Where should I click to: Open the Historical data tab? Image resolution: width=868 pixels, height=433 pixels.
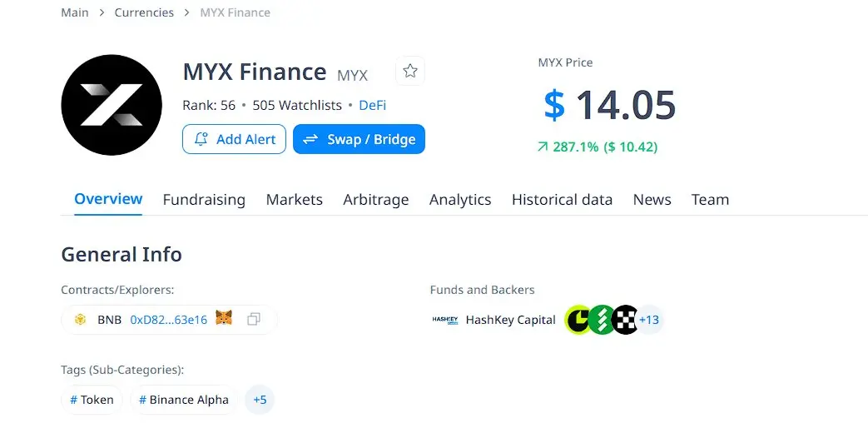(562, 199)
